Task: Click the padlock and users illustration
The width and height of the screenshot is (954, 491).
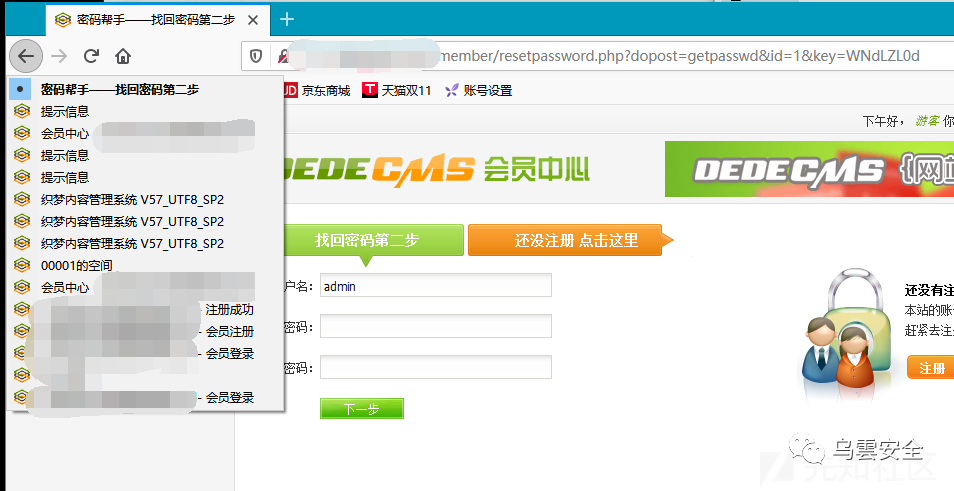Action: click(848, 330)
